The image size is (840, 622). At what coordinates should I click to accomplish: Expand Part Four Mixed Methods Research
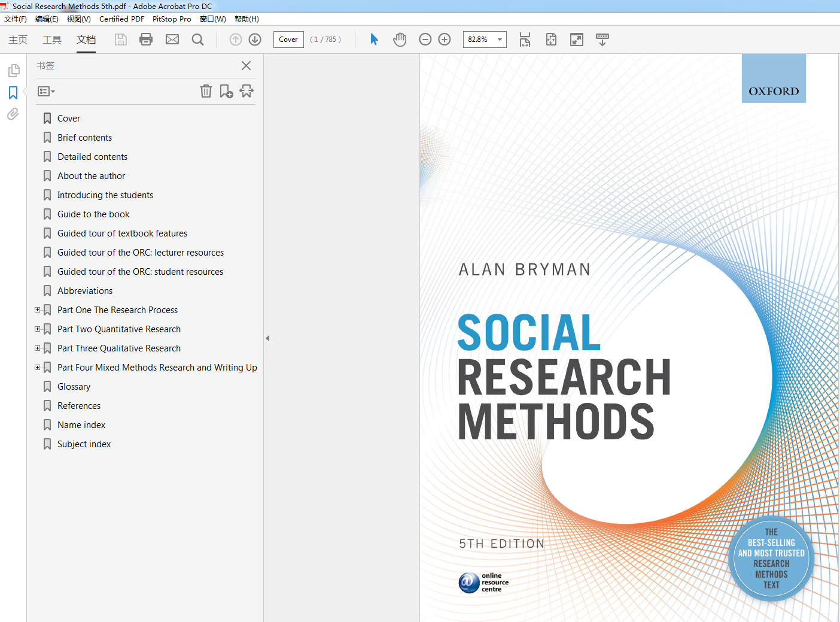pyautogui.click(x=37, y=368)
